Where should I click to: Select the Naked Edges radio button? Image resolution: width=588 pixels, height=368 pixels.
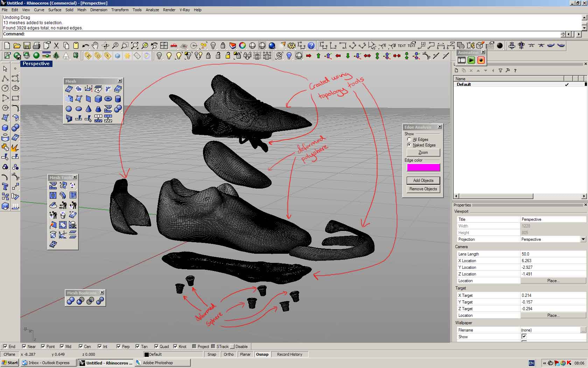pos(409,145)
